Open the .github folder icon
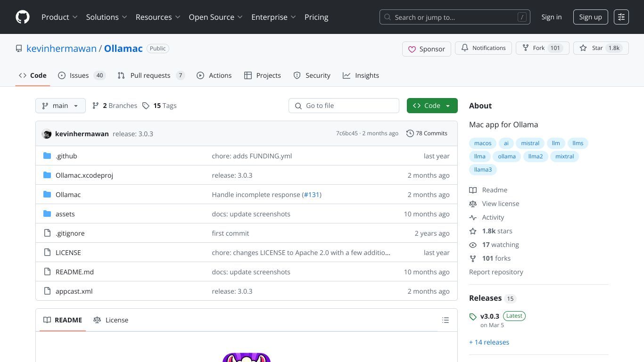Image resolution: width=644 pixels, height=362 pixels. coord(47,156)
